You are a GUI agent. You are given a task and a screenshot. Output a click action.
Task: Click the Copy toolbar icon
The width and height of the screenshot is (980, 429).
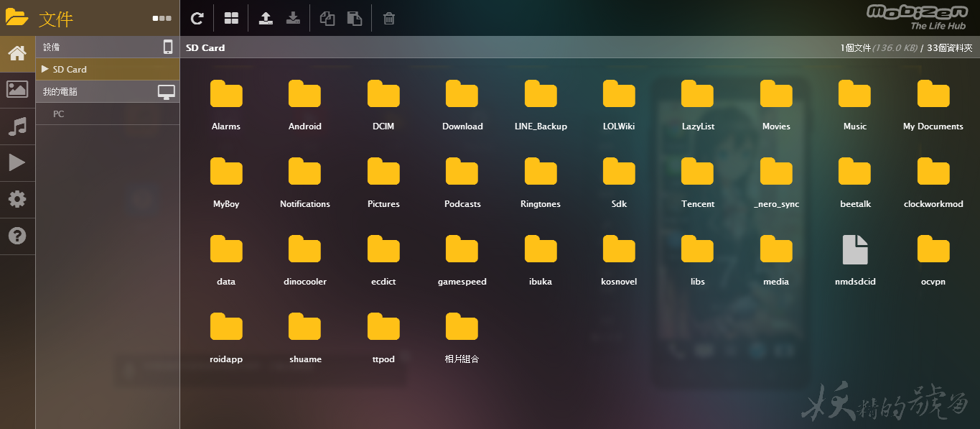coord(327,18)
